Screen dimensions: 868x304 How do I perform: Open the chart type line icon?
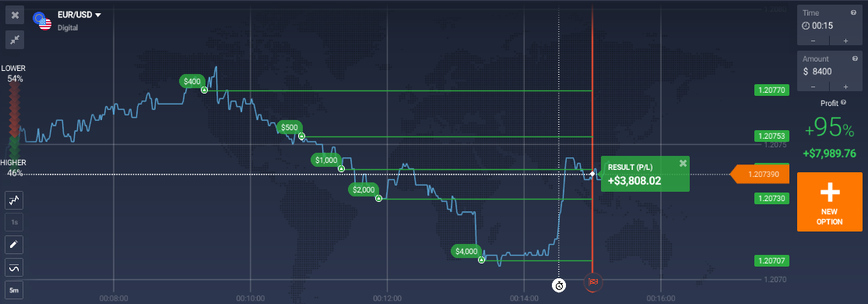tap(15, 199)
